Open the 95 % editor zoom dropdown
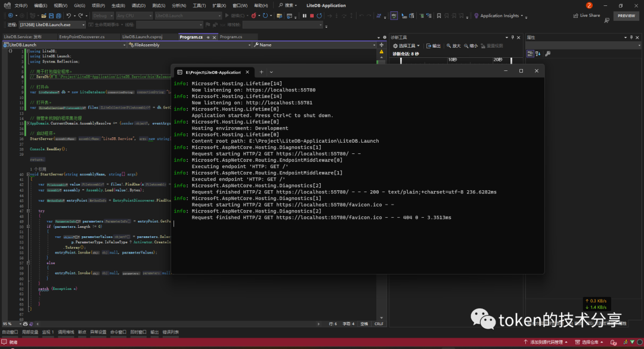 pos(20,324)
